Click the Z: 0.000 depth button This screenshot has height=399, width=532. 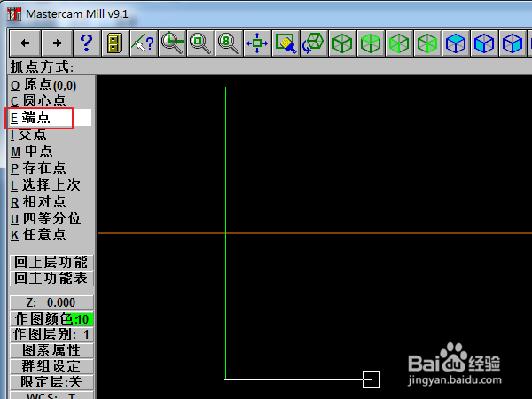(x=51, y=302)
